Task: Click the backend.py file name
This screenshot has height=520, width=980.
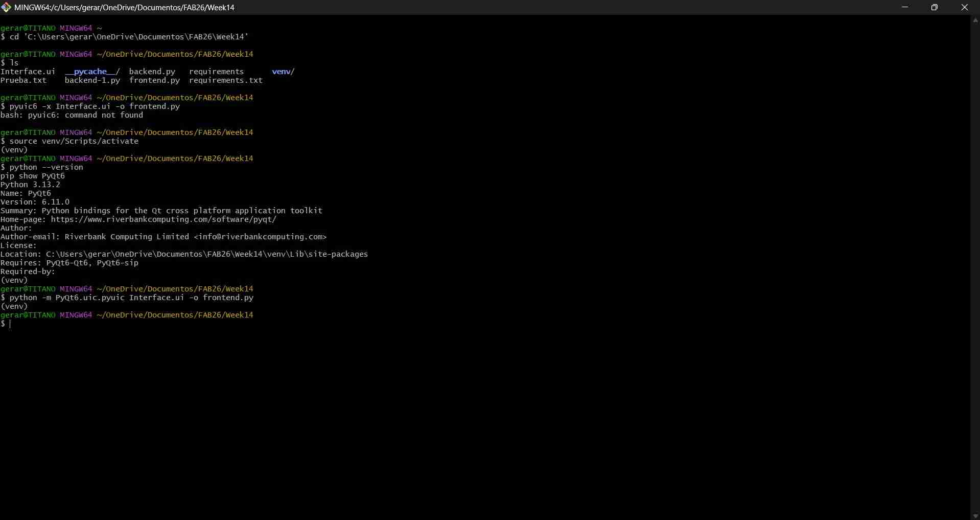Action: (152, 72)
